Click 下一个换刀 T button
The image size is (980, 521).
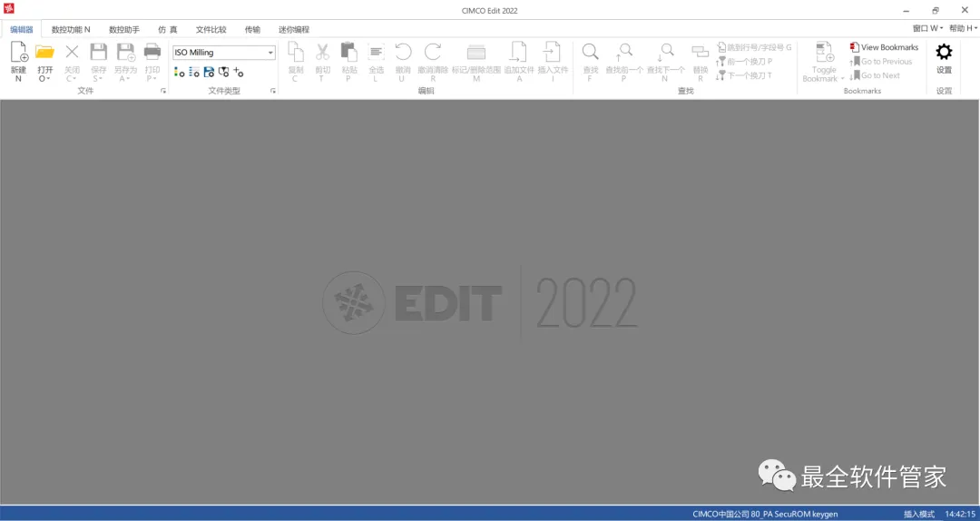[744, 75]
